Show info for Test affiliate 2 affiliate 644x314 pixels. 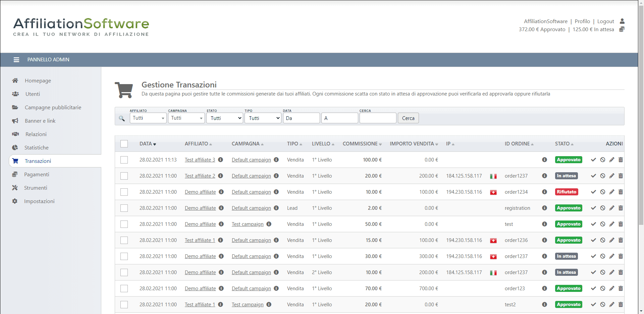pos(220,176)
